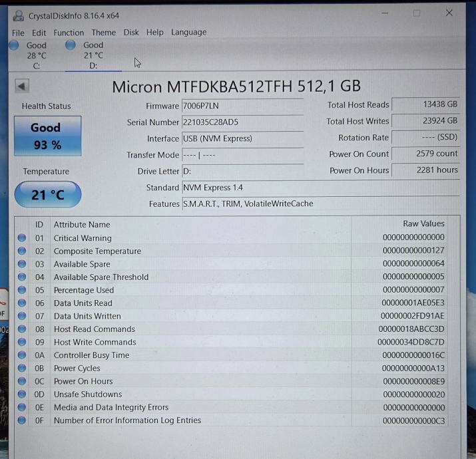Click status orb for Controller Busy Time row
The image size is (476, 459).
(x=21, y=355)
